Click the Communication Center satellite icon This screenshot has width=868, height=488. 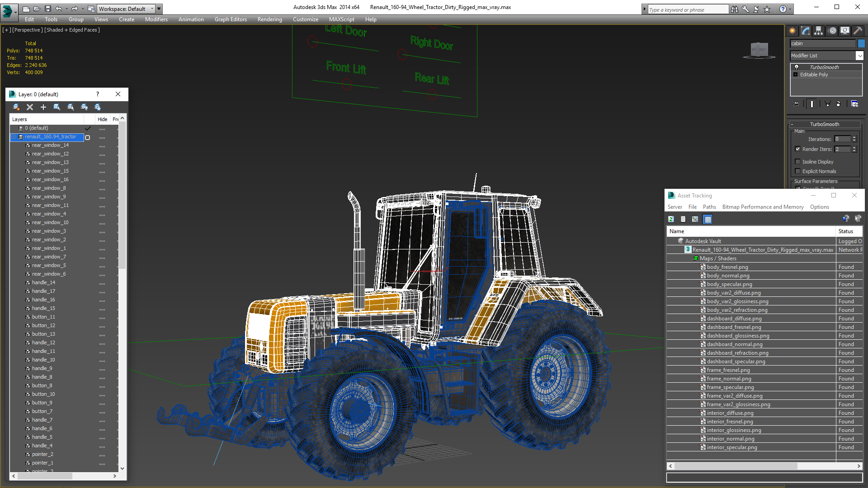click(x=756, y=9)
